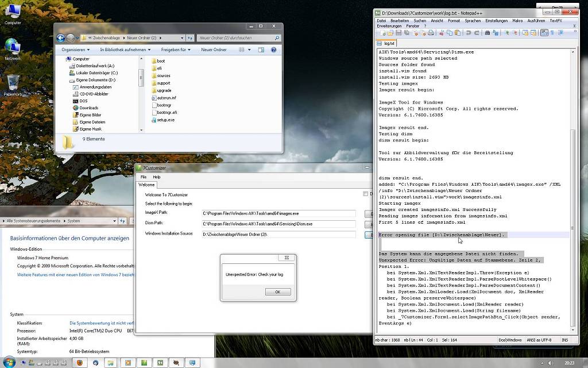The image size is (588, 368).
Task: Click the media player icon in the taskbar
Action: click(128, 363)
